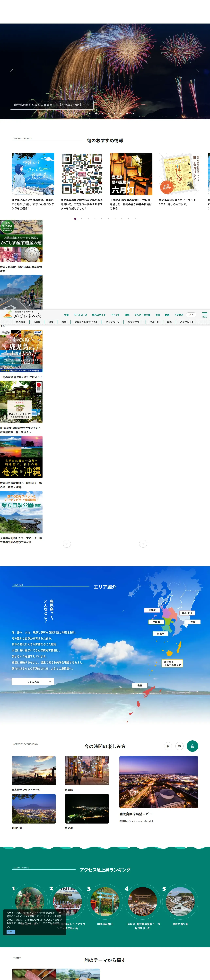Open the 串木野サンセットパーク photo
The height and width of the screenshot is (980, 210).
pos(34,770)
